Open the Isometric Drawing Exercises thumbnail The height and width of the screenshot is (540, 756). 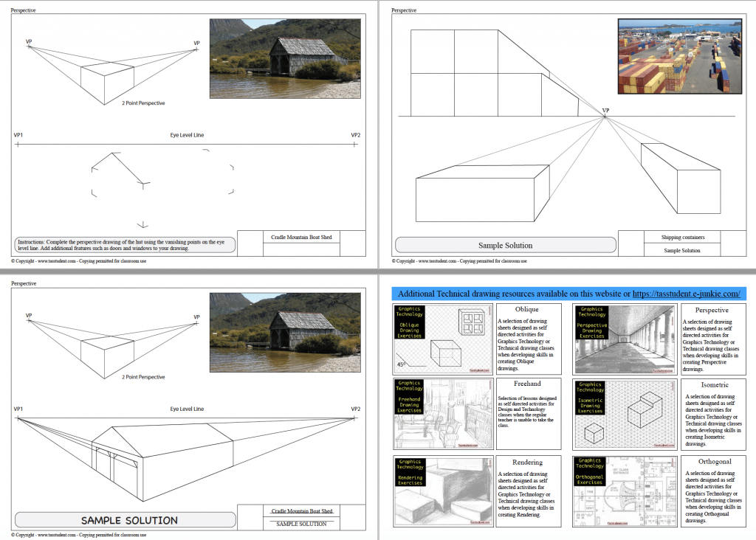click(x=625, y=415)
